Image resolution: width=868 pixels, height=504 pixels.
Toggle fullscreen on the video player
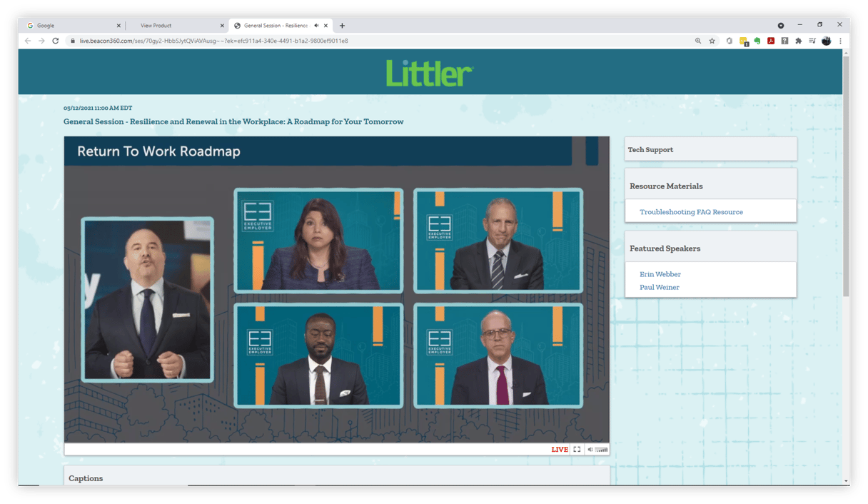coord(577,450)
